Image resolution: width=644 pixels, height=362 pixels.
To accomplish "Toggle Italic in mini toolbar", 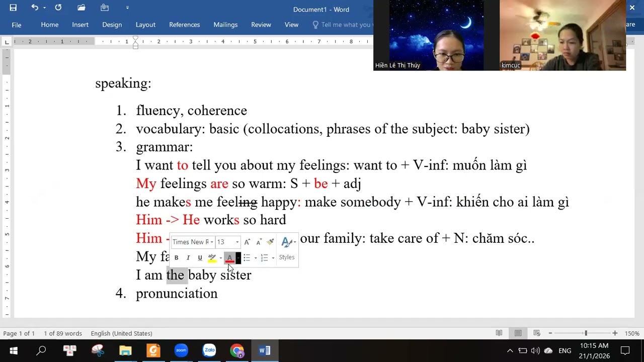I will [x=188, y=258].
